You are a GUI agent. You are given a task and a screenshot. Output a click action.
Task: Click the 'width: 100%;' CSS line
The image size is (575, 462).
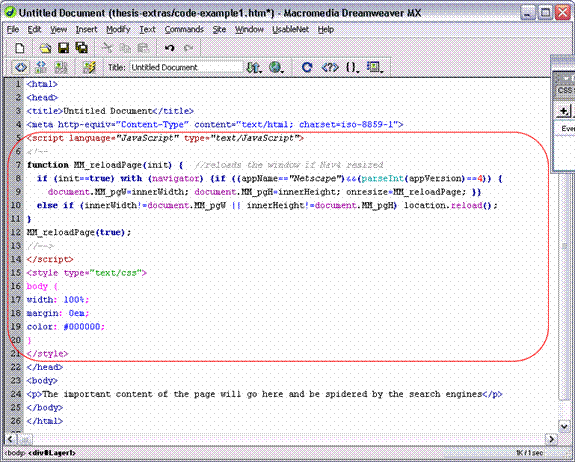coord(58,300)
